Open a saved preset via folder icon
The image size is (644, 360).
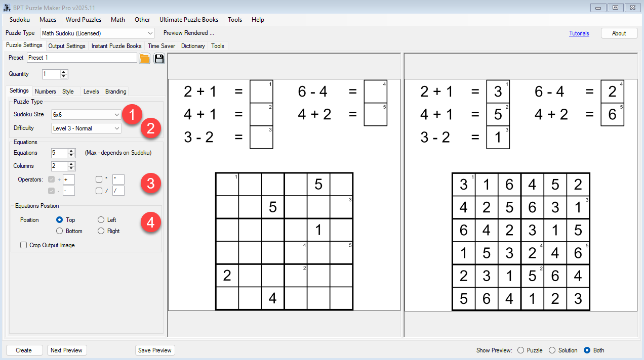coord(144,58)
